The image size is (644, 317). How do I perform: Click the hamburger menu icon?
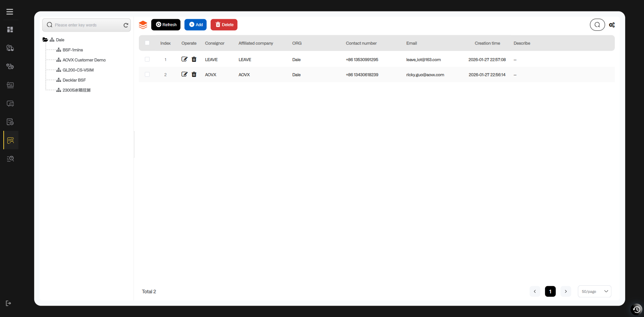(10, 12)
